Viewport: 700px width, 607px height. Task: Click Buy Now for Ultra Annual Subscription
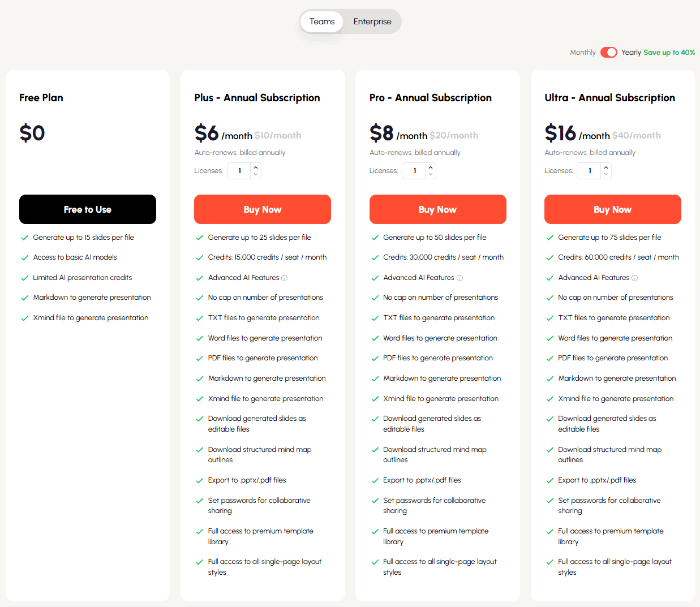[613, 209]
